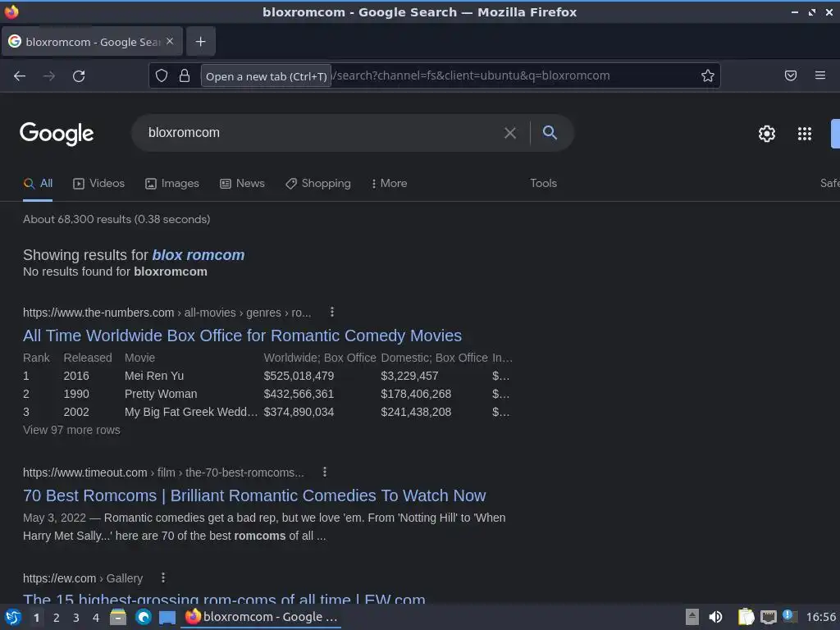
Task: Open the Google apps grid
Action: tap(804, 134)
